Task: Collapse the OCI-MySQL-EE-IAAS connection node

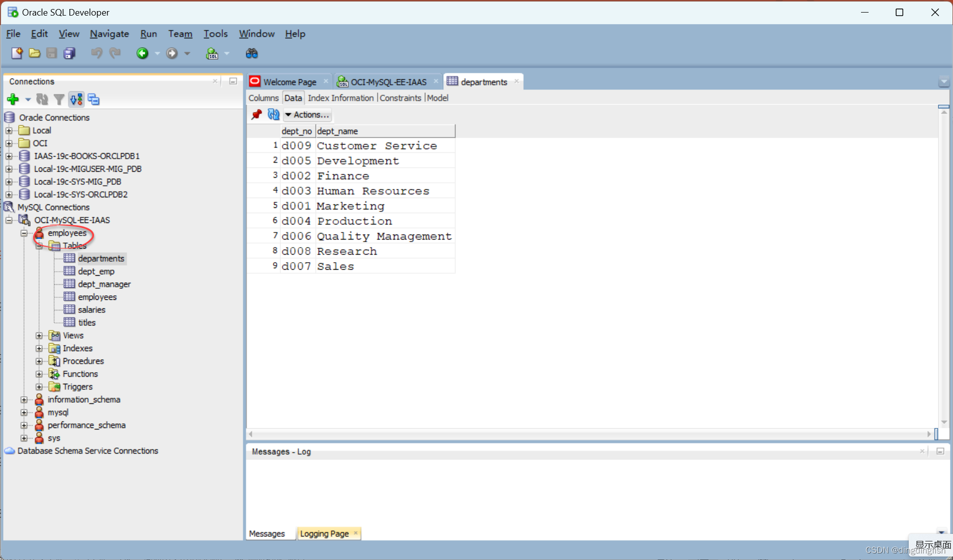Action: click(x=9, y=220)
